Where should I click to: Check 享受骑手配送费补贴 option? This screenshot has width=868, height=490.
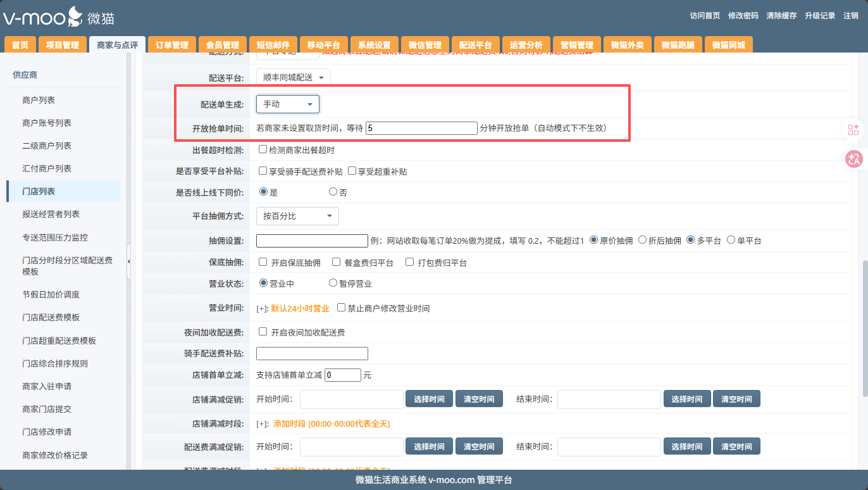(x=263, y=171)
